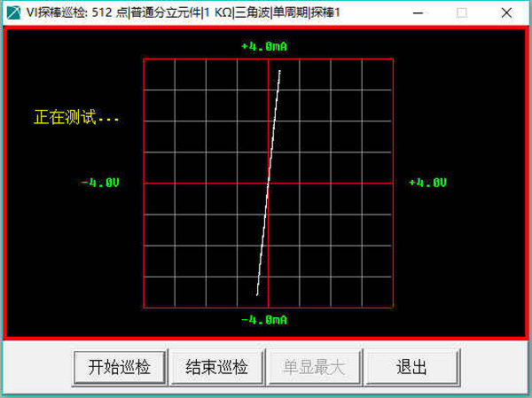Click the 正在测试 status text
The width and height of the screenshot is (532, 398).
[76, 117]
